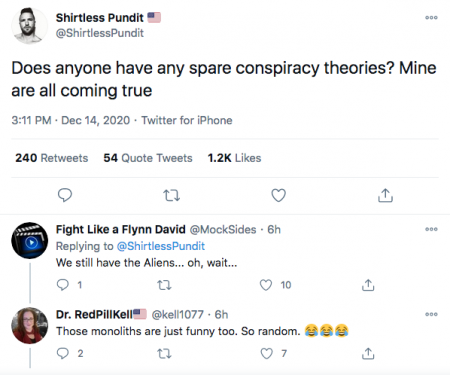View the 240 Retweets list
Image resolution: width=450 pixels, height=375 pixels.
(x=52, y=158)
